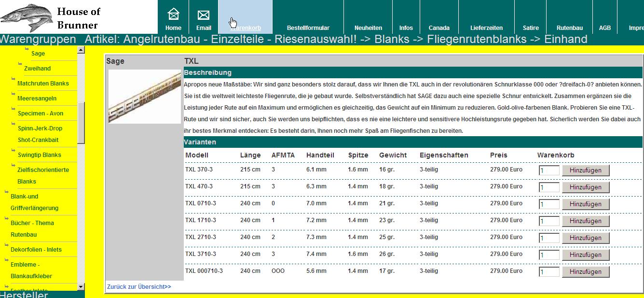Click the House of Brunner fish logo

point(27,17)
